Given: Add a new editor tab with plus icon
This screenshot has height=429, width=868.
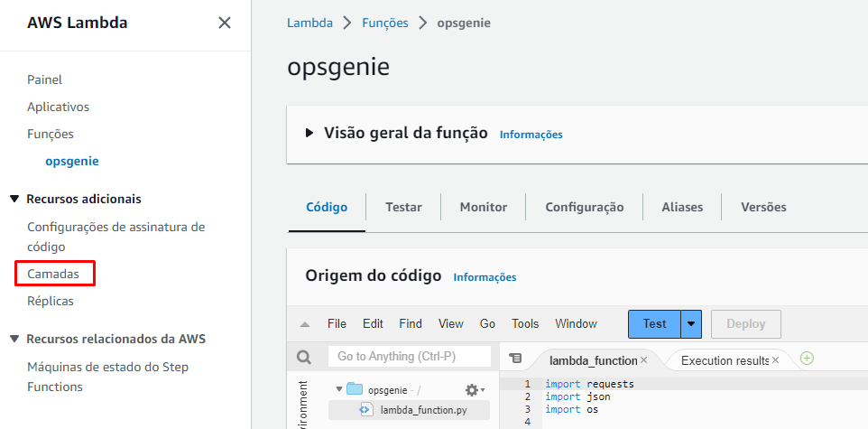Looking at the screenshot, I should point(807,359).
